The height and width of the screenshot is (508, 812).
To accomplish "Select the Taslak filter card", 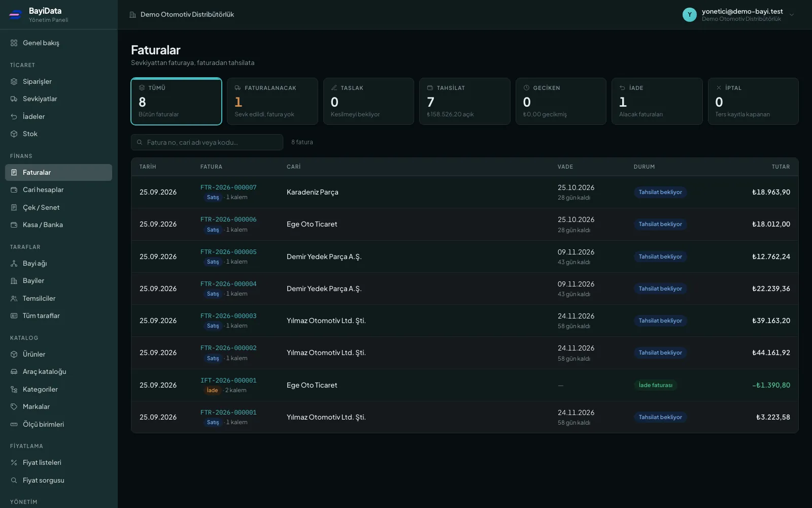I will coord(368,101).
